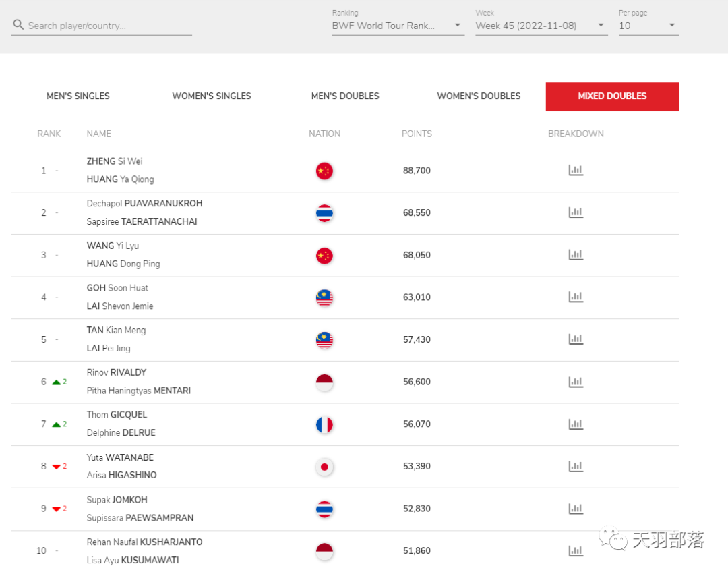This screenshot has width=728, height=572.
Task: Switch to Women's Doubles tab
Action: click(x=479, y=96)
